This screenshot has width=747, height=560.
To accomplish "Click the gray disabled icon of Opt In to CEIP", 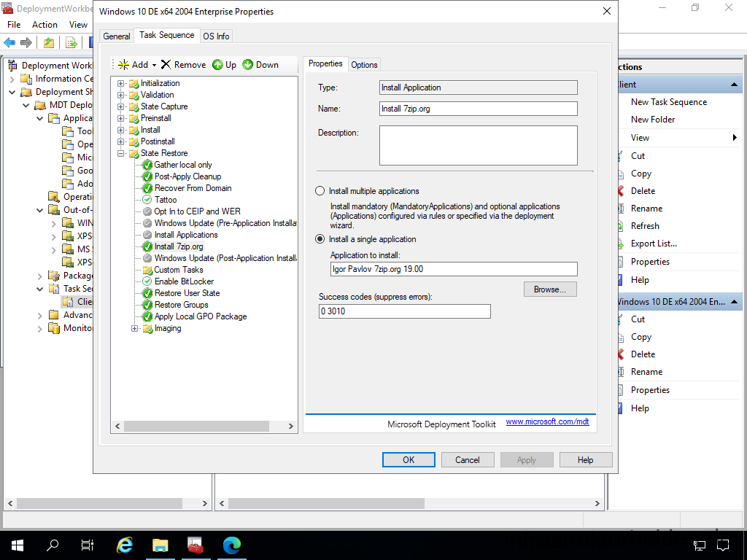I will 147,211.
